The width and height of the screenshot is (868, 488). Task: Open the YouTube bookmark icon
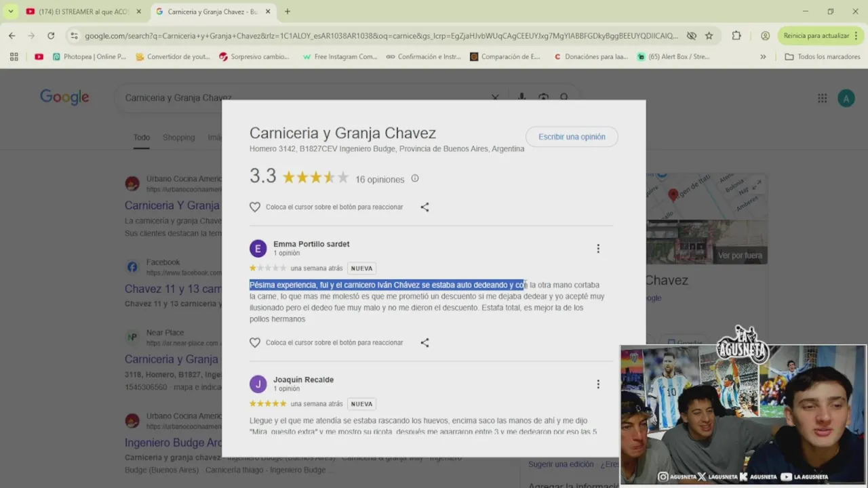(x=39, y=57)
